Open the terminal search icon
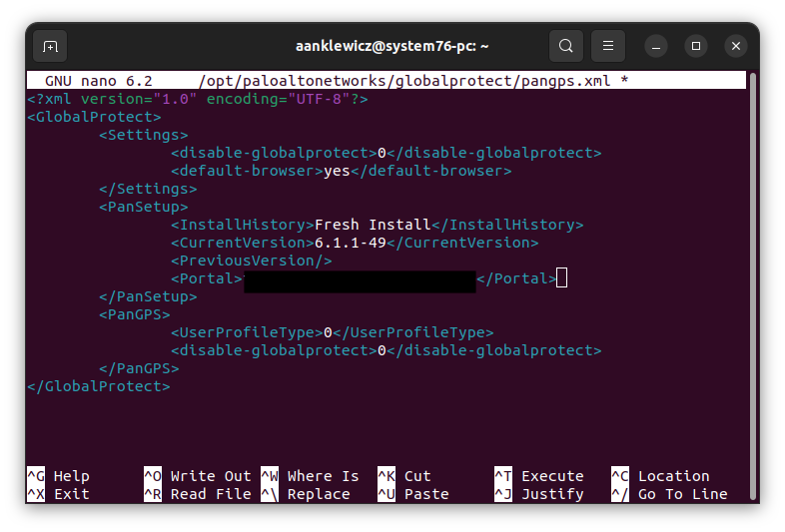 click(565, 46)
